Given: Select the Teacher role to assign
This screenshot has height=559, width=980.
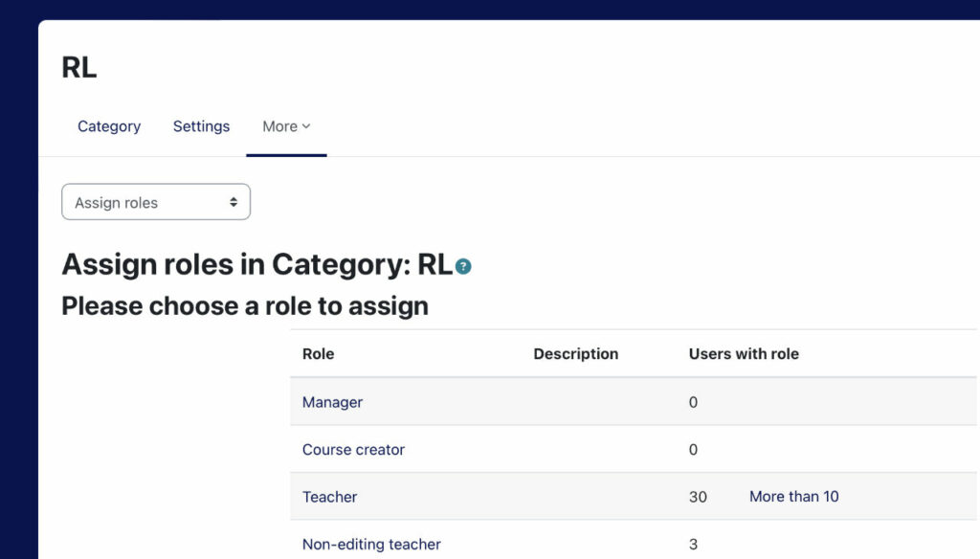Looking at the screenshot, I should click(329, 497).
